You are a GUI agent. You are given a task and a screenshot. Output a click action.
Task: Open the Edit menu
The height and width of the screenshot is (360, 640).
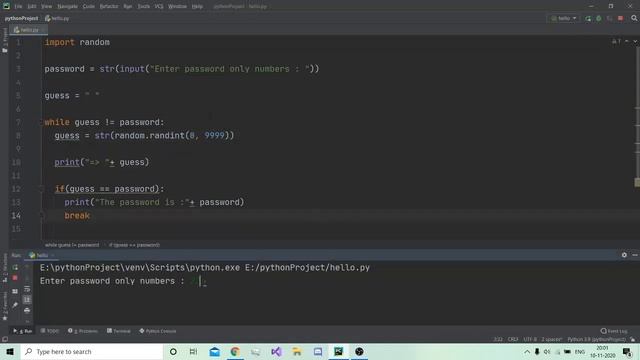pos(32,7)
